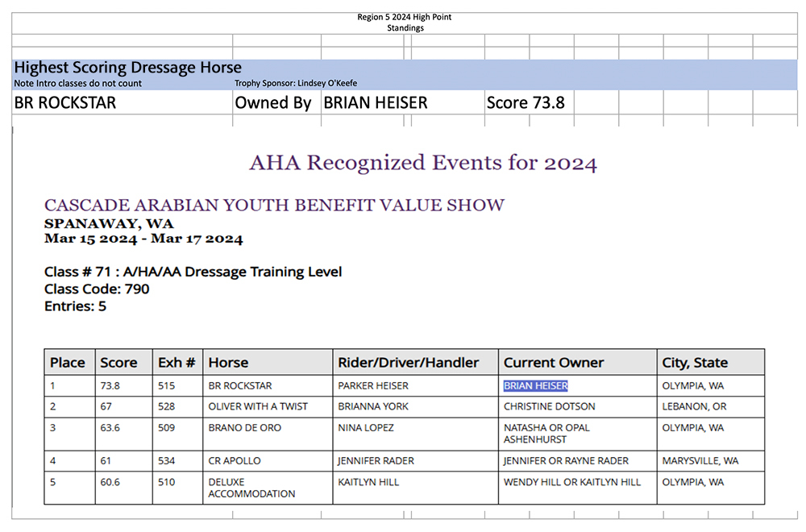Click rider 'PARKER HEISER'
The image size is (806, 532).
(x=373, y=386)
